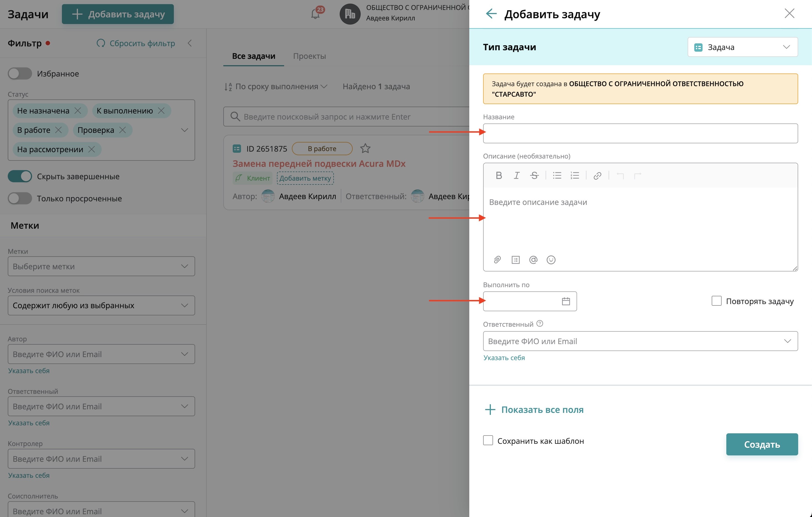The width and height of the screenshot is (812, 517).
Task: Open the calendar date picker
Action: point(566,301)
